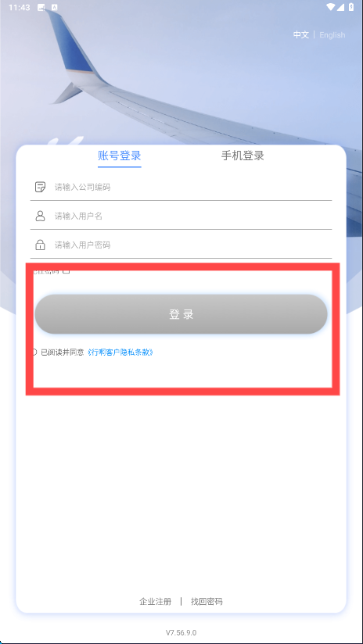
Task: Tap the battery status icon
Action: pos(350,7)
